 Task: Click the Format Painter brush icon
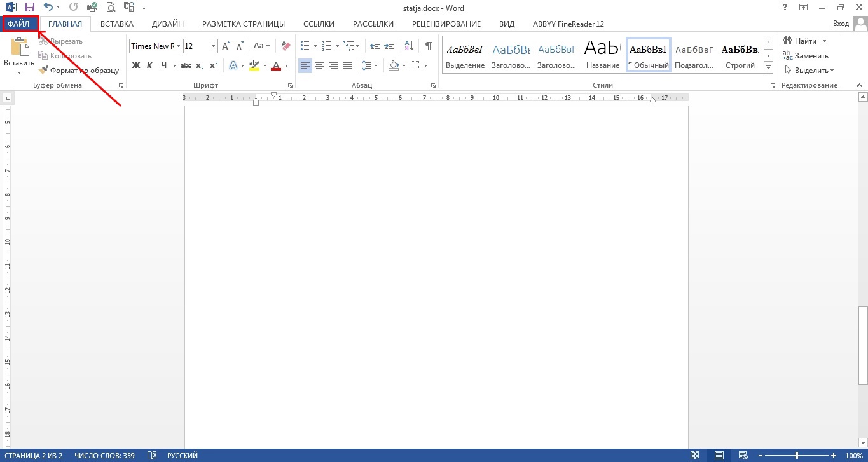coord(44,71)
